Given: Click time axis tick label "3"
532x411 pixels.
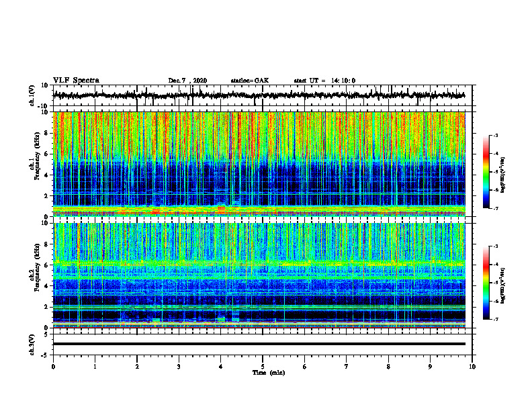Looking at the screenshot, I should [x=179, y=367].
